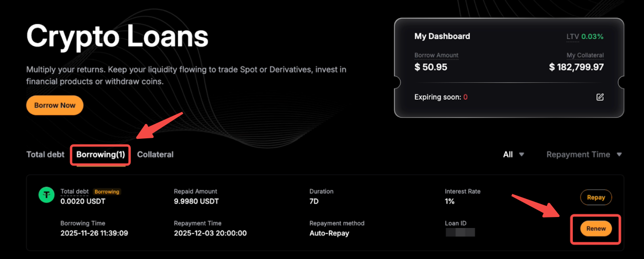This screenshot has height=259, width=644.
Task: Click the Auto-Repay repayment method text
Action: 329,233
